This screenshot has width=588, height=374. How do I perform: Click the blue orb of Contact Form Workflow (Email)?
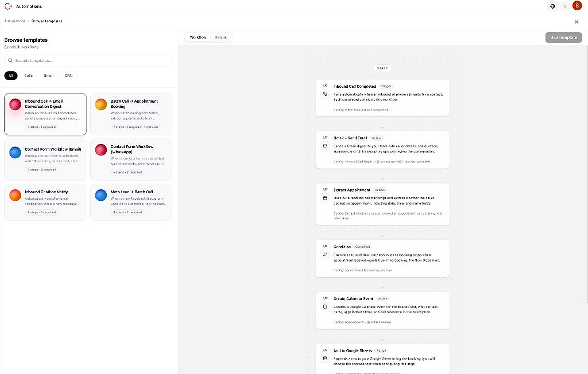(x=15, y=152)
